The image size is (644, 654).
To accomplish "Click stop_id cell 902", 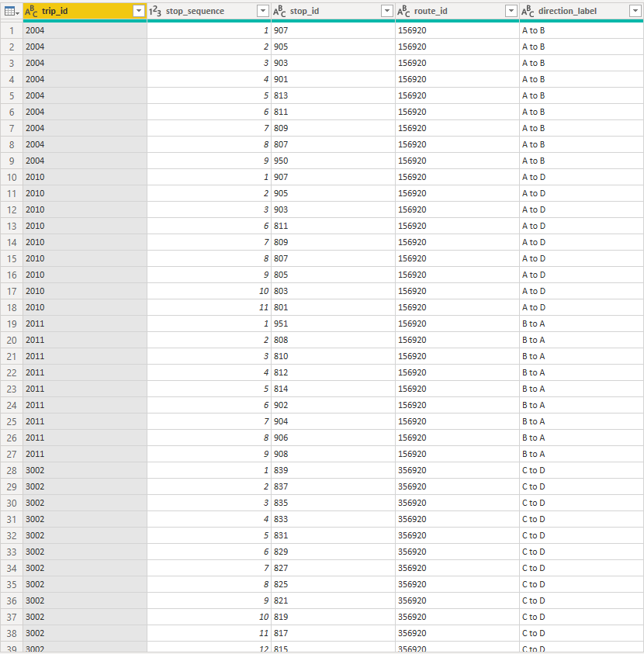I will click(334, 405).
